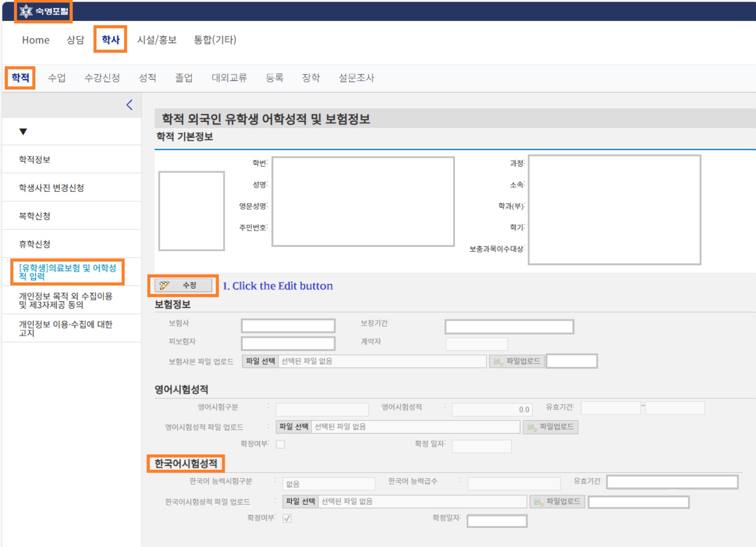756x547 pixels.
Task: Switch to the 등록 tab
Action: coord(274,78)
